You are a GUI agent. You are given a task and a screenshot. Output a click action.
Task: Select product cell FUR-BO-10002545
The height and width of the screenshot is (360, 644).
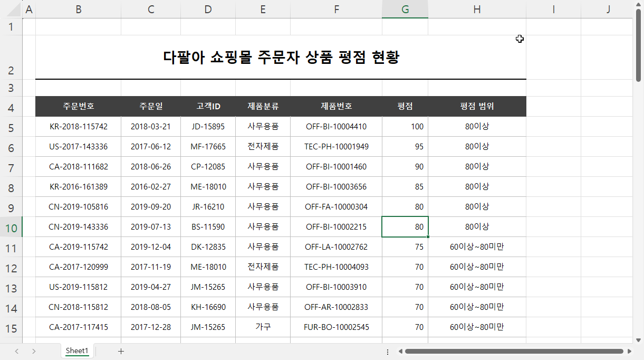click(x=337, y=327)
